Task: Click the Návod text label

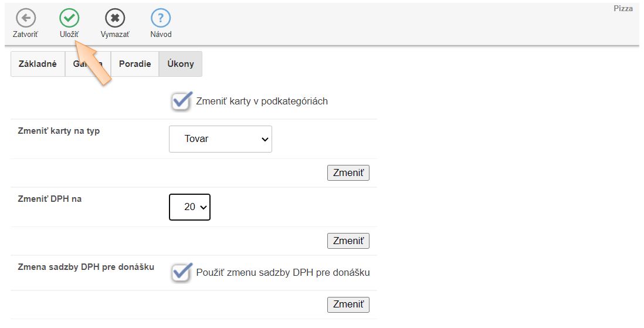Action: (161, 35)
